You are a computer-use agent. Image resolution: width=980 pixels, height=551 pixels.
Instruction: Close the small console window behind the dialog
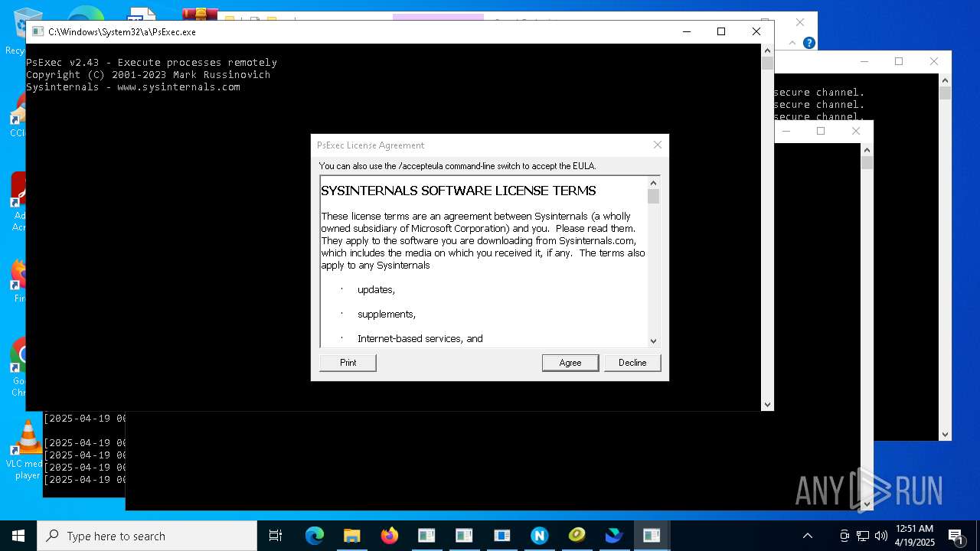point(856,131)
